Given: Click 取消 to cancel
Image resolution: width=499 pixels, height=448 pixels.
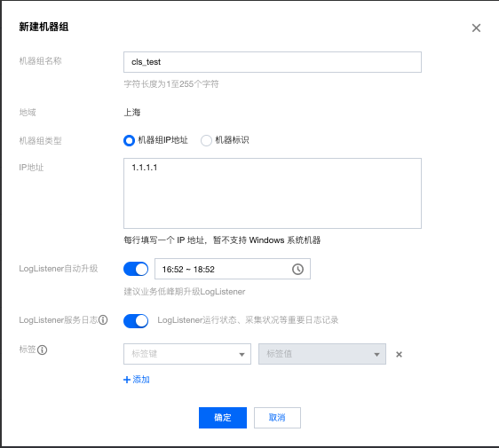Looking at the screenshot, I should coord(277,418).
